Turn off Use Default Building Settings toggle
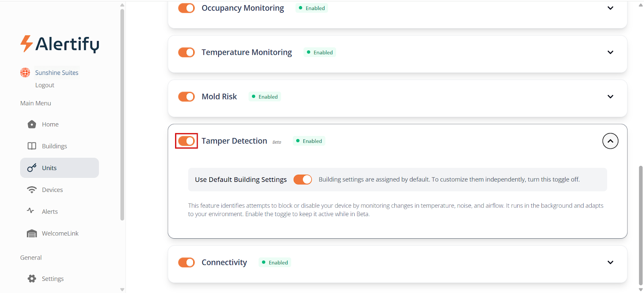 [303, 180]
